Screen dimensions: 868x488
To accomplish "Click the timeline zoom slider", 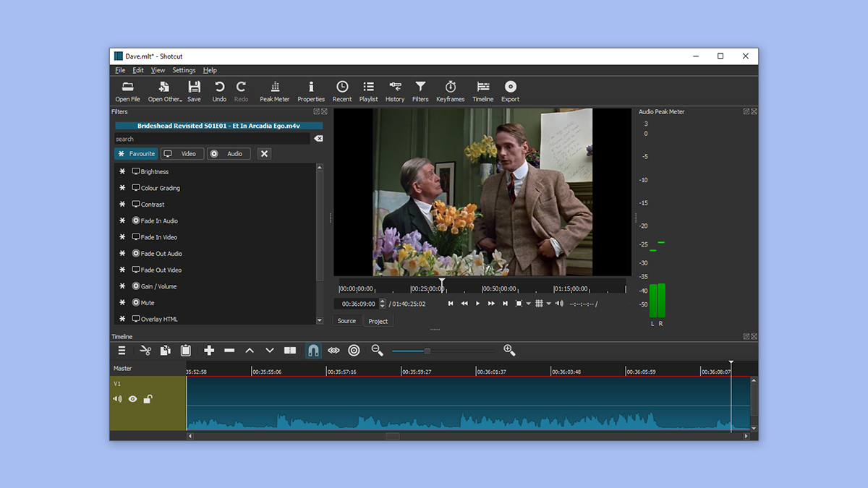I will [443, 351].
